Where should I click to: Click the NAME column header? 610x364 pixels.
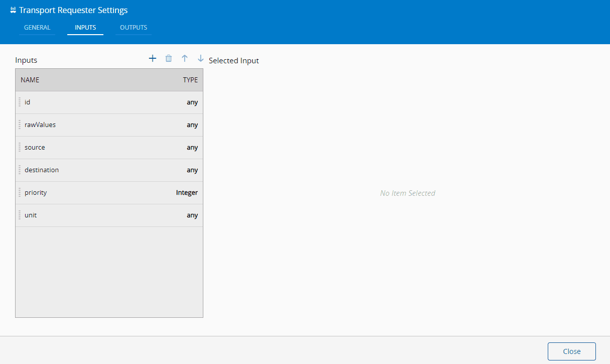click(x=30, y=80)
